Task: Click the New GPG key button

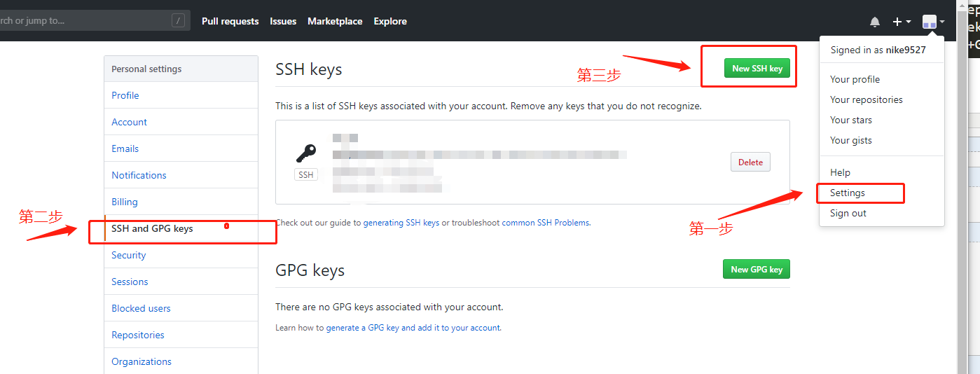Action: pyautogui.click(x=757, y=269)
